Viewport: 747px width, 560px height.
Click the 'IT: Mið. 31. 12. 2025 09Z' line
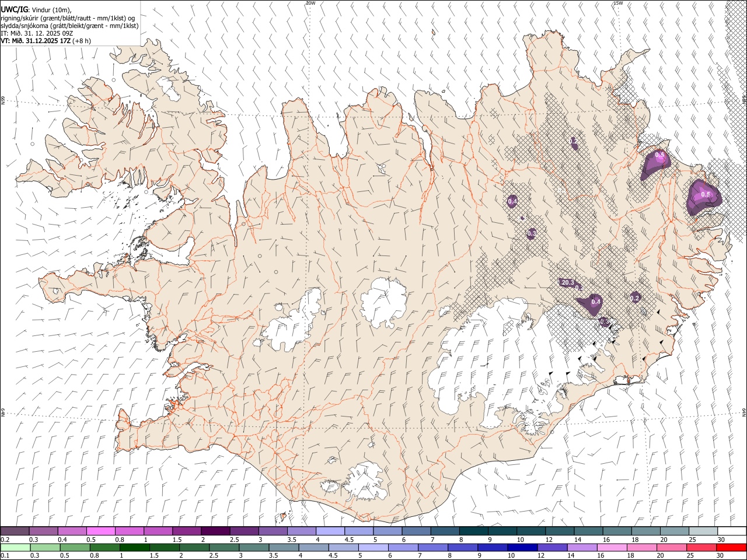37,33
